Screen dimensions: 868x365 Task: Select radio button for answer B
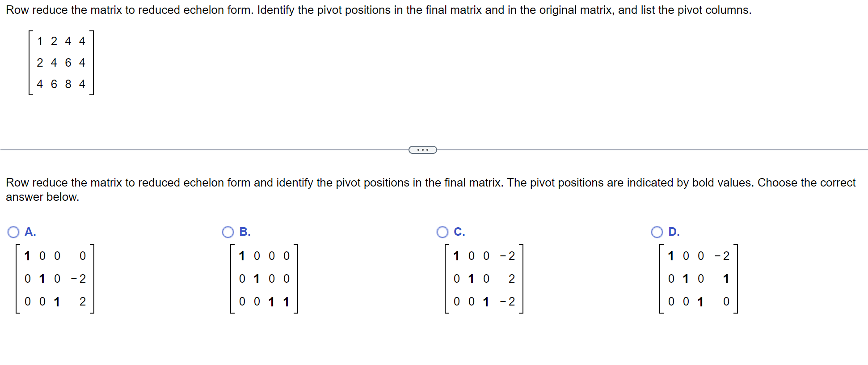tap(228, 232)
